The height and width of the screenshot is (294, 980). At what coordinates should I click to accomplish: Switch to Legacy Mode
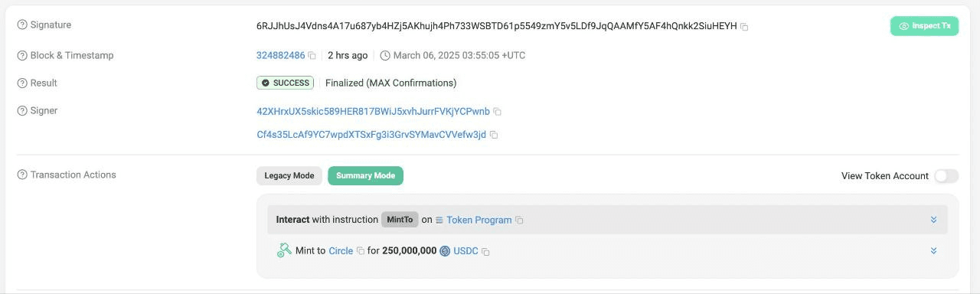(x=289, y=176)
